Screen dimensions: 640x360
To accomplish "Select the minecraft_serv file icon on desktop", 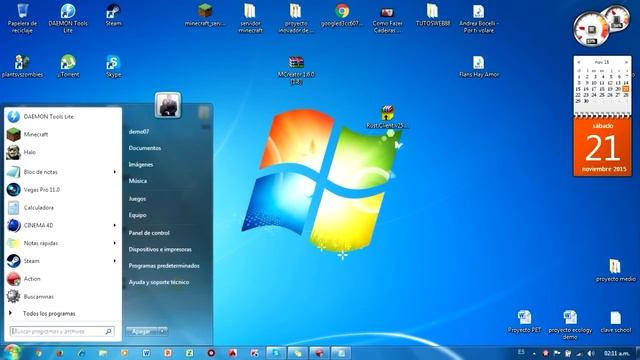I will click(204, 16).
